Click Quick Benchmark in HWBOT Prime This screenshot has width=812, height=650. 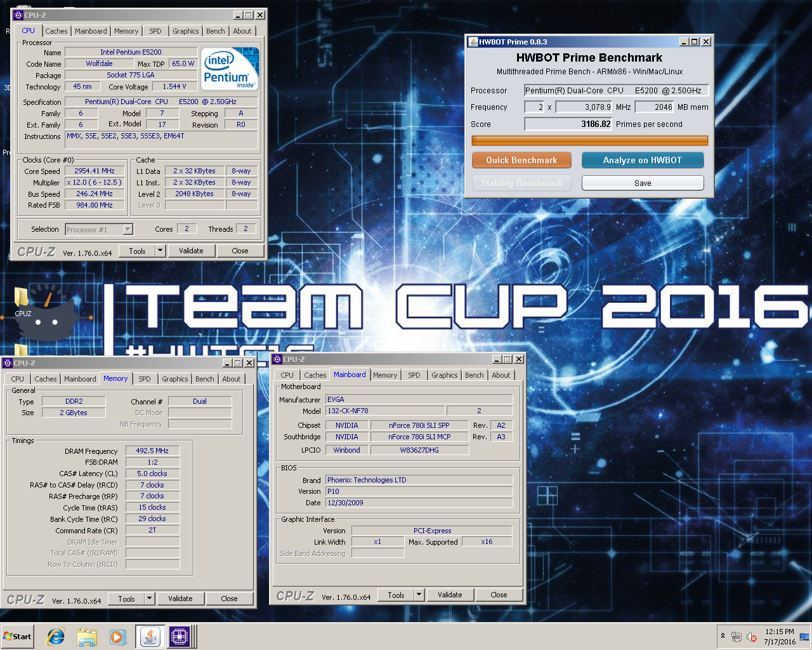[521, 160]
